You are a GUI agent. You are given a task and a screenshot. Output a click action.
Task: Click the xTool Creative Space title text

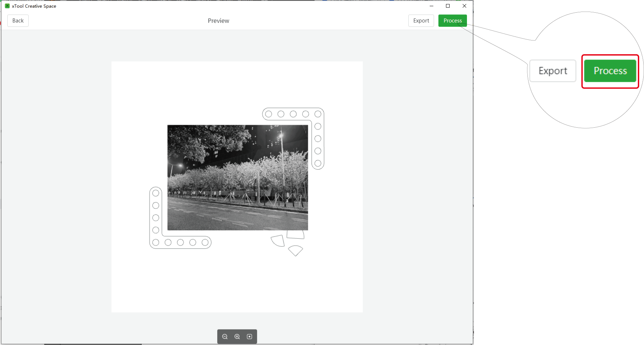click(x=34, y=6)
